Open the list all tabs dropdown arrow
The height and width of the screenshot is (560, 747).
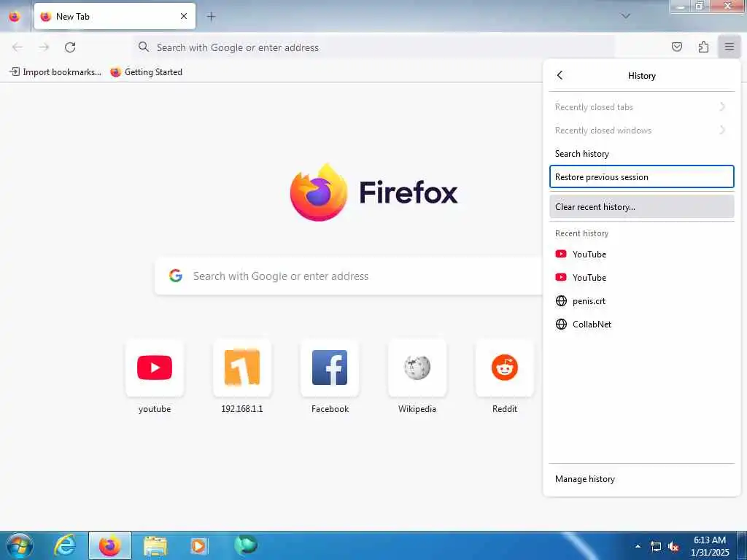tap(626, 16)
